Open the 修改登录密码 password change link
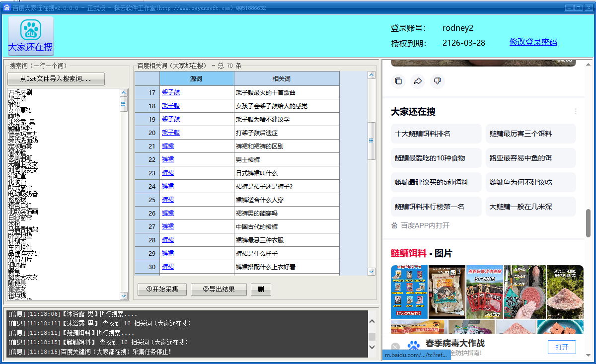Viewport: 596px width, 364px height. (533, 43)
